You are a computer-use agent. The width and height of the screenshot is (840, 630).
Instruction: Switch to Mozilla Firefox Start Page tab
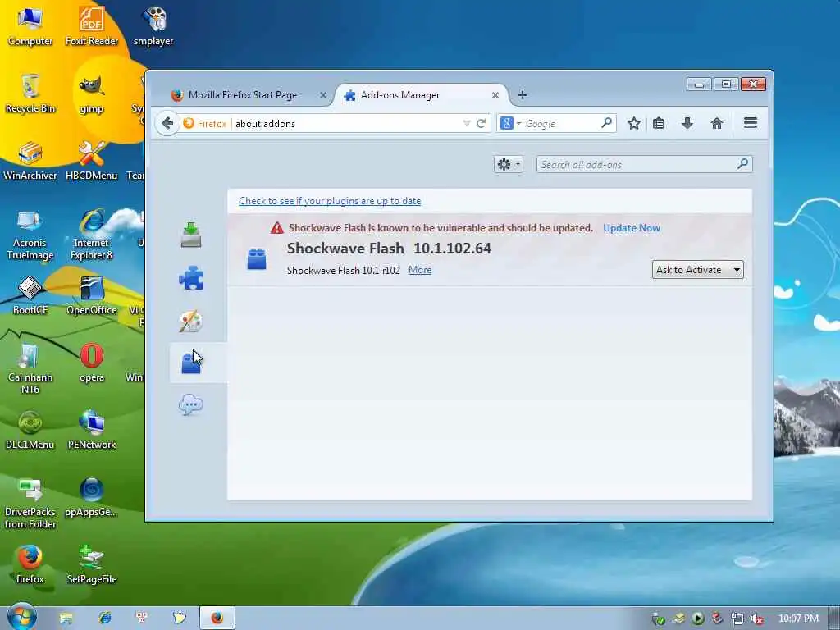243,95
